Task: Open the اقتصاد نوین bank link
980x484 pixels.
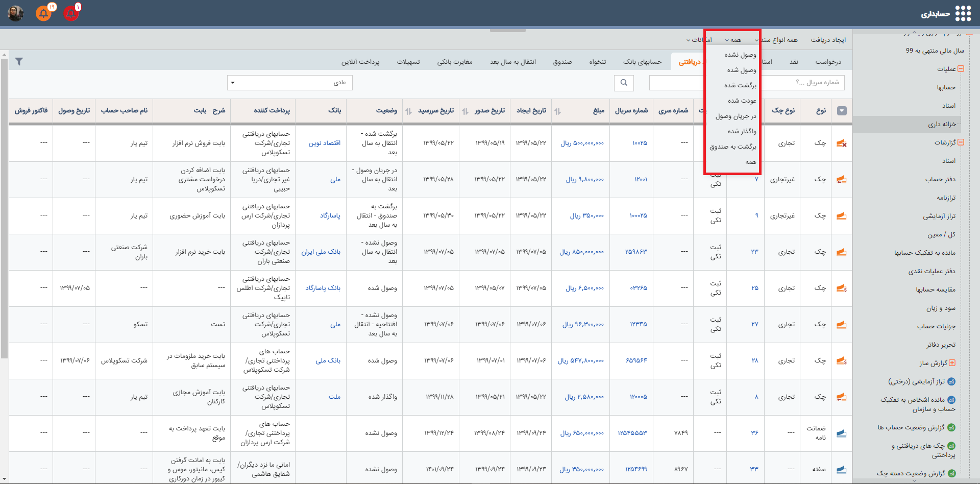Action: (325, 143)
